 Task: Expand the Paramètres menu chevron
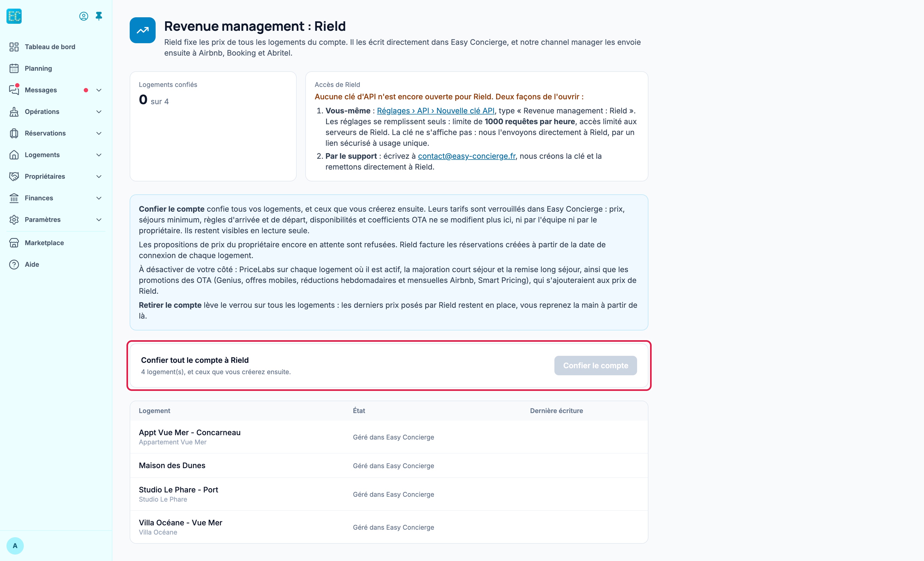99,219
